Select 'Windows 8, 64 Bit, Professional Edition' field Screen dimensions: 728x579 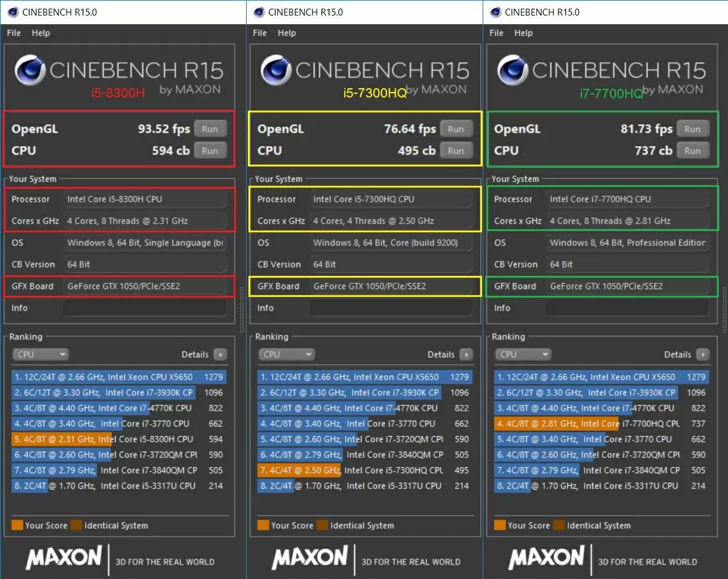(628, 243)
